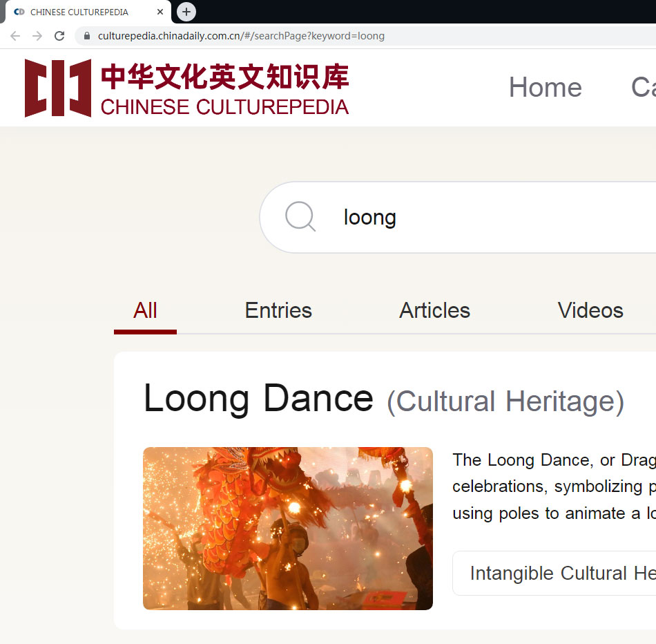Viewport: 656px width, 644px height.
Task: Click the red Culturepedia logo emblem
Action: click(x=58, y=88)
